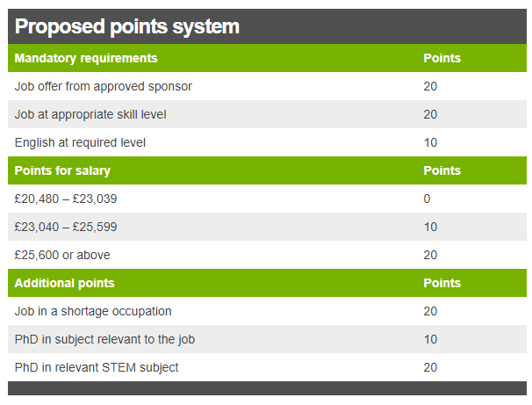This screenshot has width=532, height=405.
Task: Select the 0 points value for lowest salary
Action: (428, 199)
